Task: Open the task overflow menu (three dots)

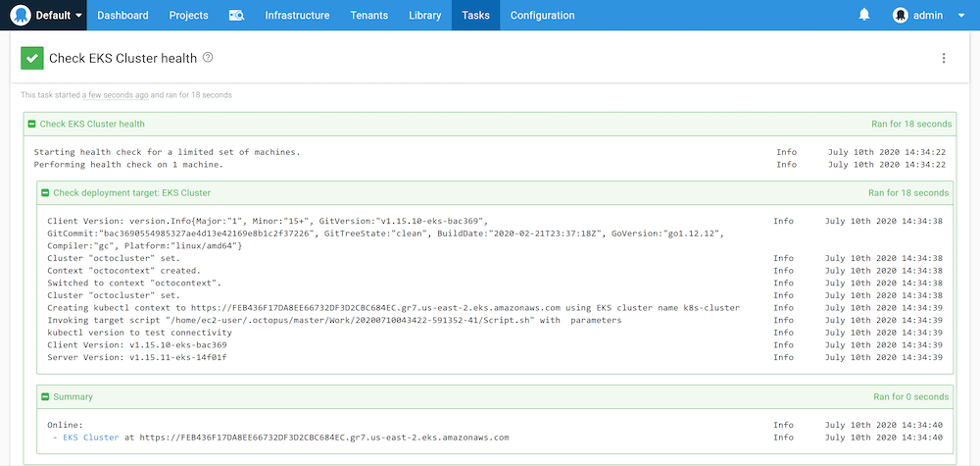Action: [x=944, y=58]
